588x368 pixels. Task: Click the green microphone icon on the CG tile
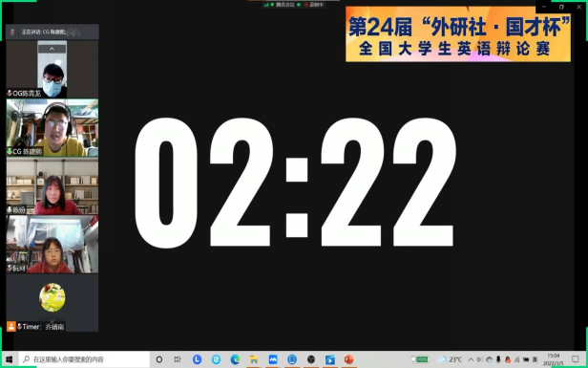coord(10,151)
